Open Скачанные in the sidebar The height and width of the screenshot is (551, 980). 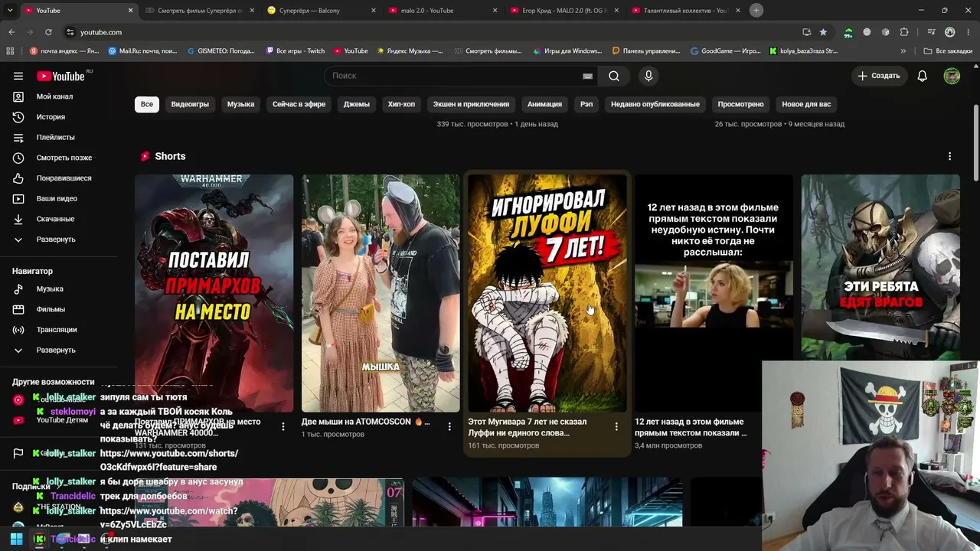tap(55, 219)
